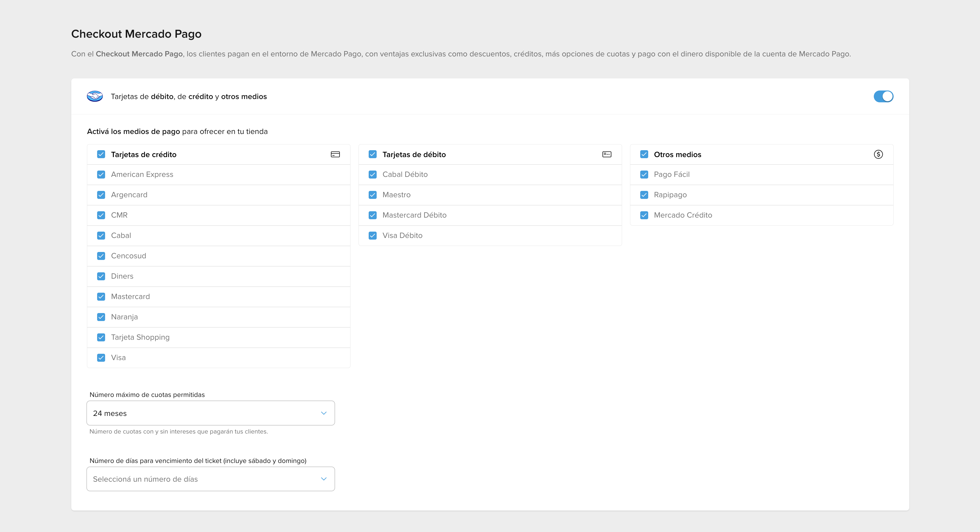Image resolution: width=980 pixels, height=532 pixels.
Task: Toggle the Naranja checkbox
Action: point(101,317)
